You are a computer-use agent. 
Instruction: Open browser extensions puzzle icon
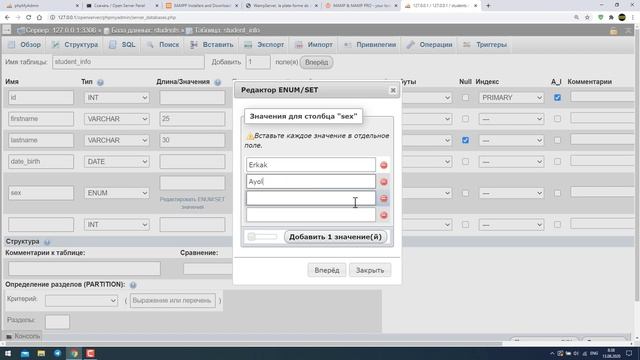point(611,18)
